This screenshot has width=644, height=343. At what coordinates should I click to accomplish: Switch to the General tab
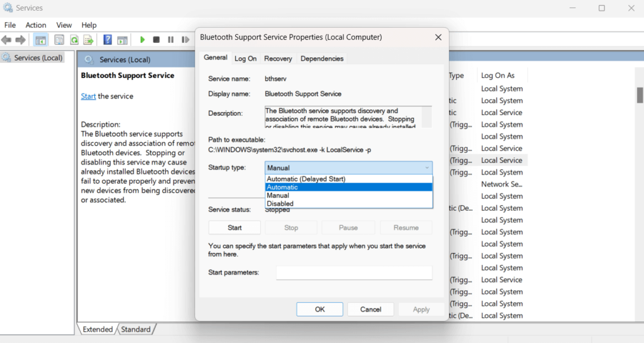point(215,58)
